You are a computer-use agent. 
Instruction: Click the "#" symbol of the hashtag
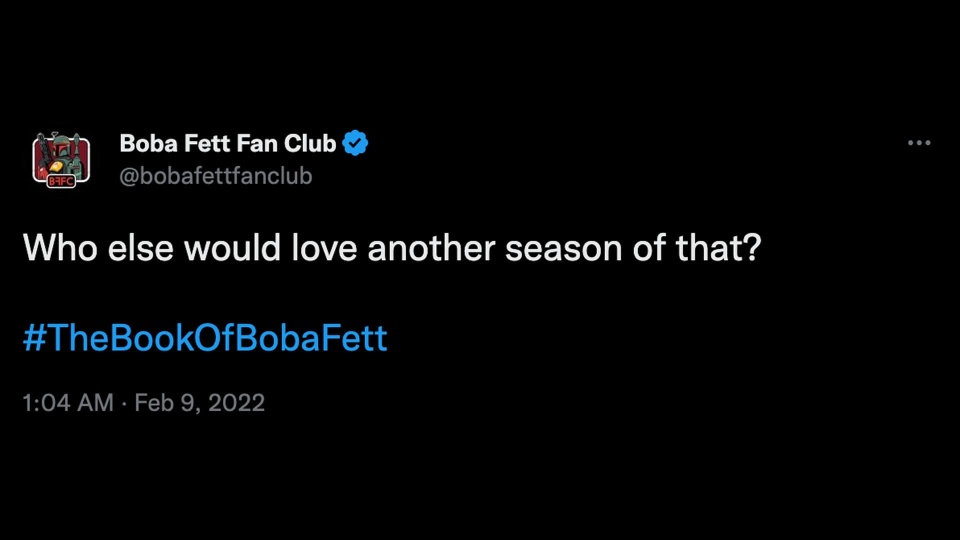[34, 338]
